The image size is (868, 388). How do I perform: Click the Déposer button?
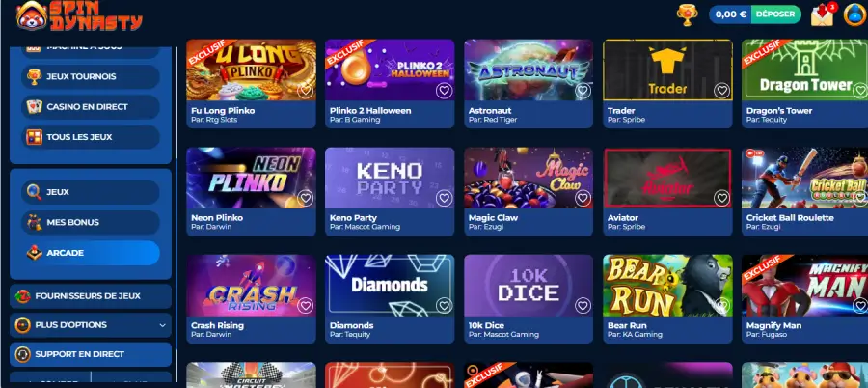[x=775, y=14]
